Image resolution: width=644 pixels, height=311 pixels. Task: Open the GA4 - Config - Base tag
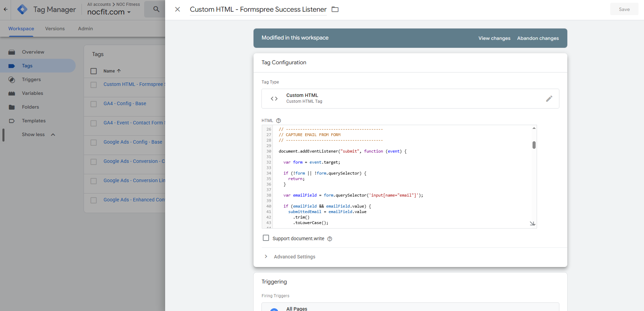pyautogui.click(x=125, y=103)
